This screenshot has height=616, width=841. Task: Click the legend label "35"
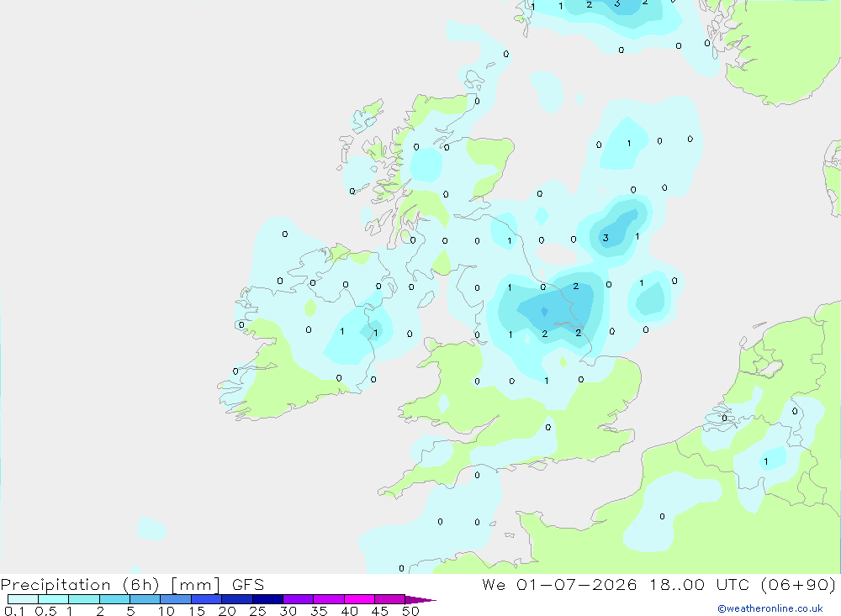(x=319, y=611)
